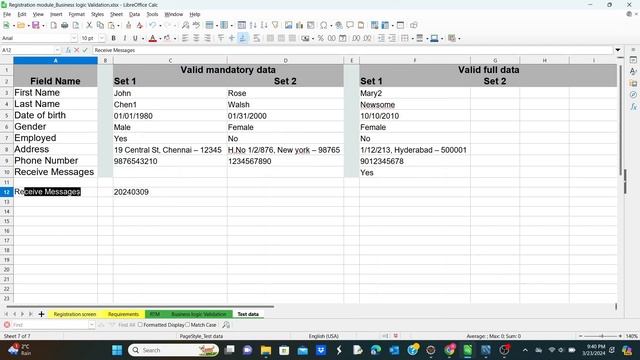This screenshot has height=360, width=640.
Task: Click the red Font Color A swatch
Action: point(153,38)
